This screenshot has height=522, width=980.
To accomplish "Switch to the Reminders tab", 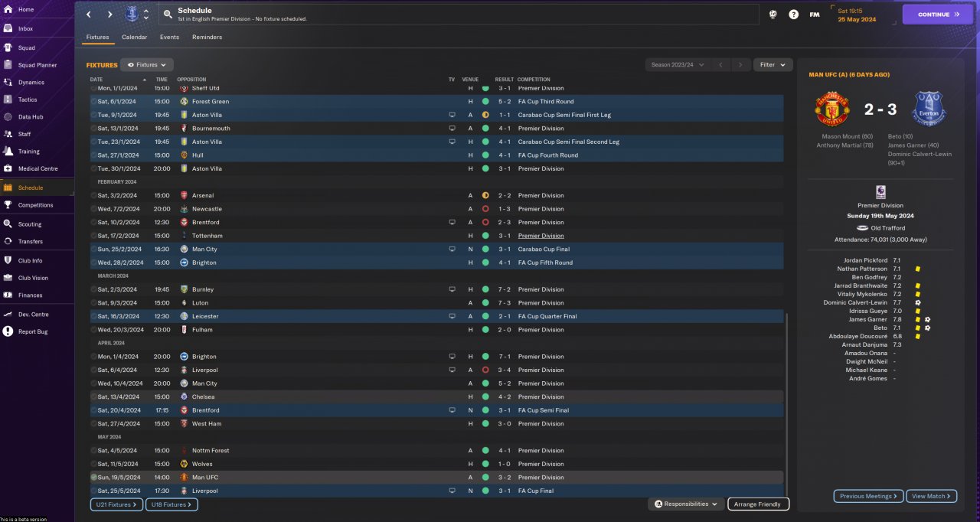I will click(207, 37).
